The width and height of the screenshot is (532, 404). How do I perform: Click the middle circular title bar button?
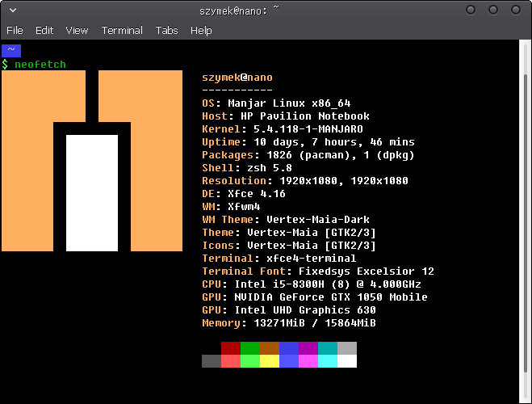tap(492, 11)
